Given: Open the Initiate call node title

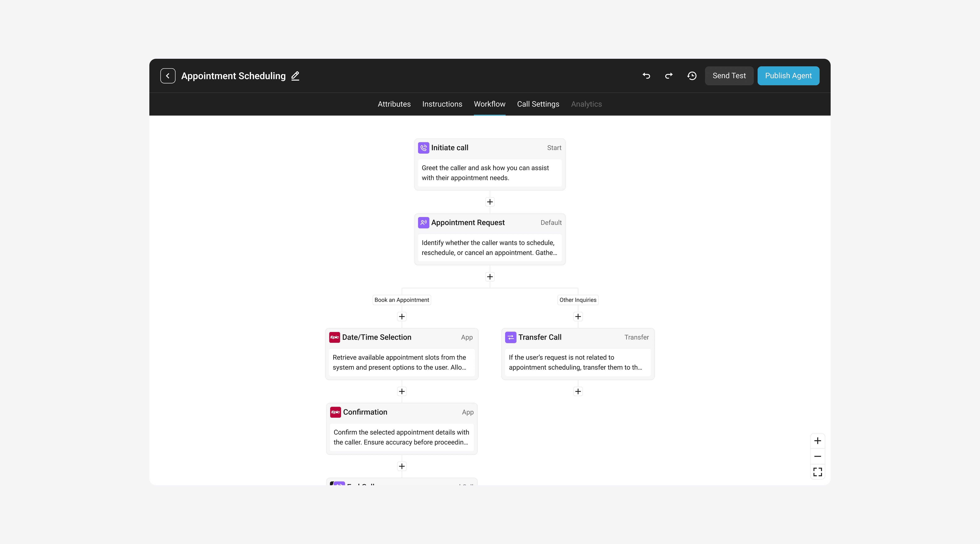Looking at the screenshot, I should (450, 148).
